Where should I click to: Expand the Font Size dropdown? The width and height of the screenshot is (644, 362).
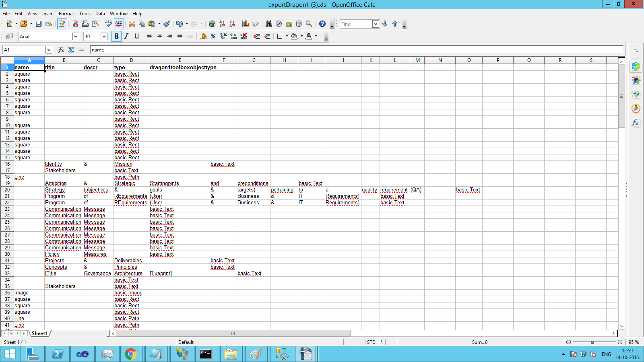coord(104,37)
